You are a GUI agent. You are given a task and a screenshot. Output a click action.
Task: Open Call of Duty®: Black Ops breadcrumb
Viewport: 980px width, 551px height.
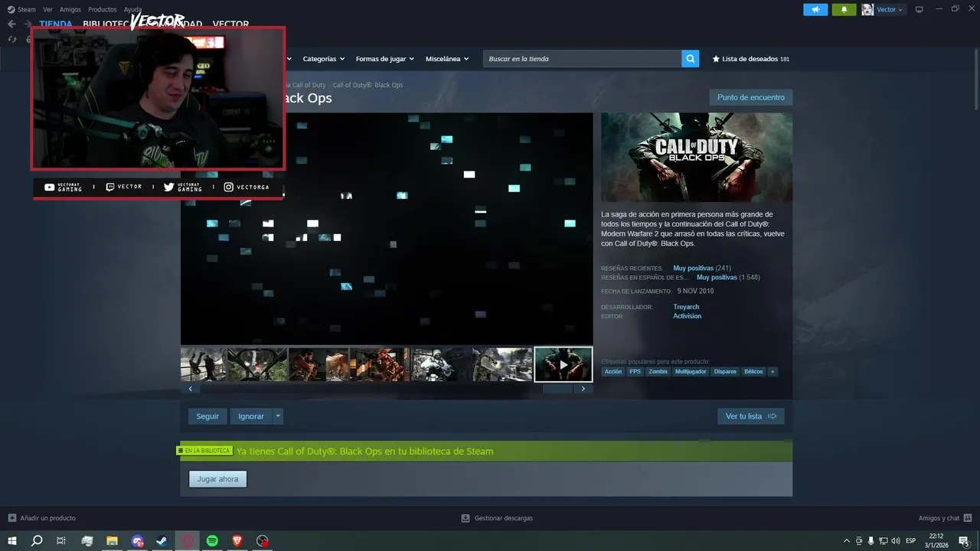coord(367,85)
